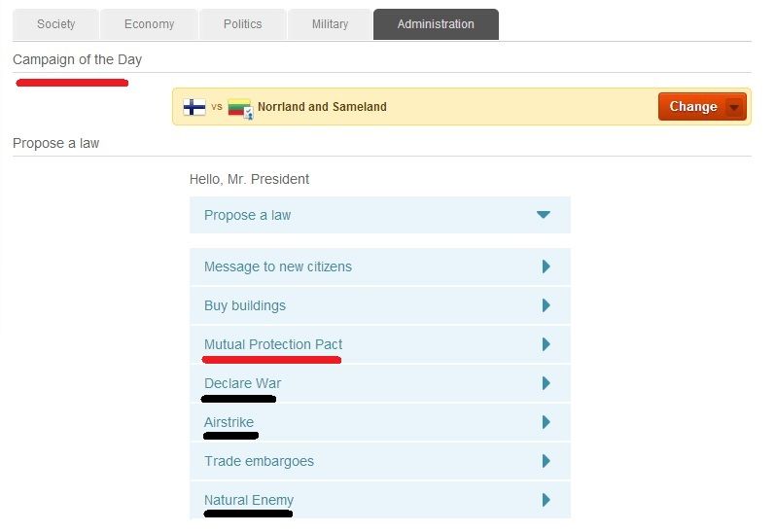Click the Propose a law dropdown label
Image resolution: width=775 pixels, height=532 pixels.
(x=248, y=215)
